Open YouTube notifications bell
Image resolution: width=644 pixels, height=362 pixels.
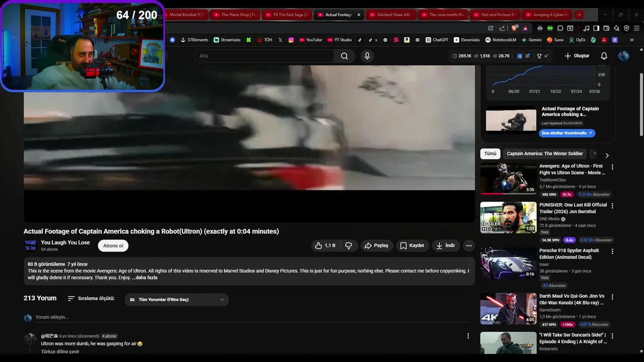604,56
